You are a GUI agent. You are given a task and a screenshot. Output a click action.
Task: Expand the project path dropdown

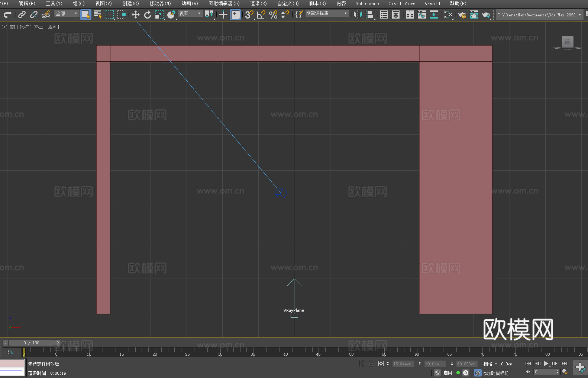click(580, 15)
